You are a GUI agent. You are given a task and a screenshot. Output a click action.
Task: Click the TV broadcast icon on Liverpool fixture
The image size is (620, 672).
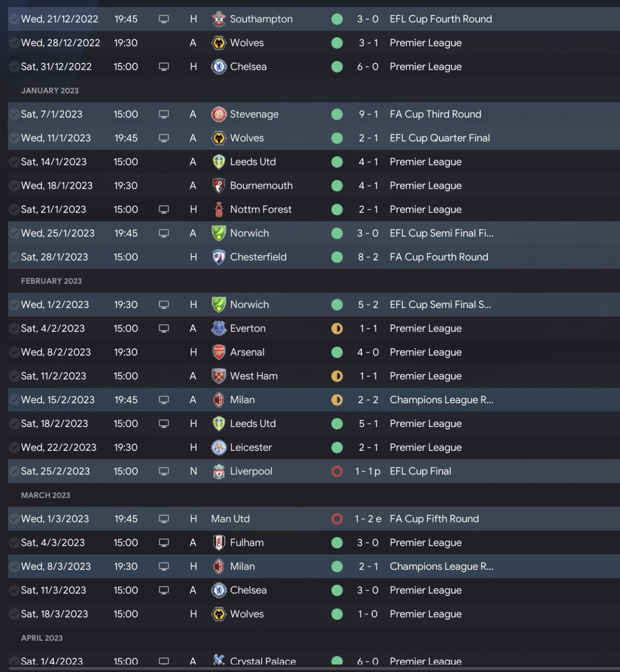164,472
